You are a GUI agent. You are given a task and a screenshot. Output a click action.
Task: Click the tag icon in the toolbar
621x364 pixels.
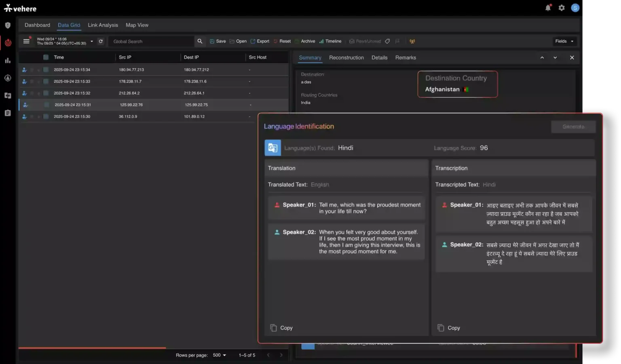pyautogui.click(x=387, y=41)
